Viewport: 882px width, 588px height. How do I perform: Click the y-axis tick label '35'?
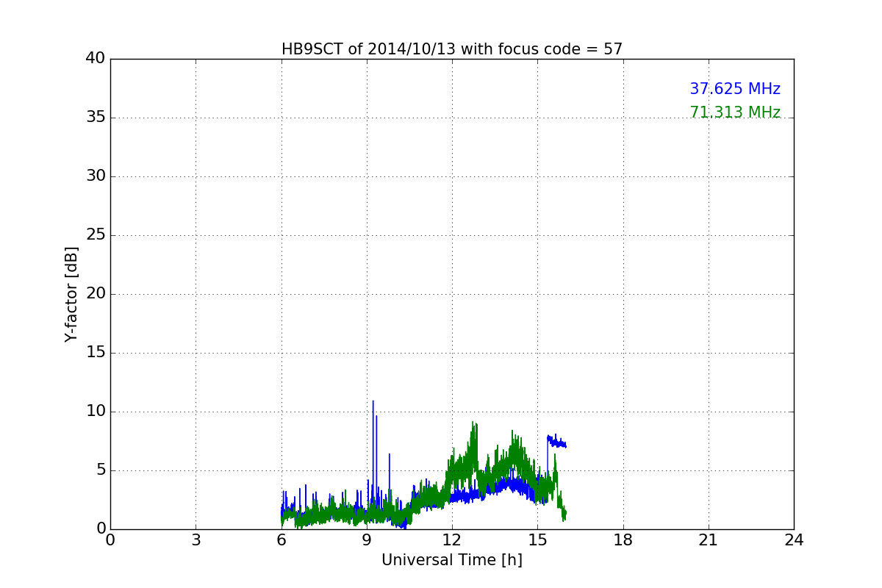tap(96, 118)
